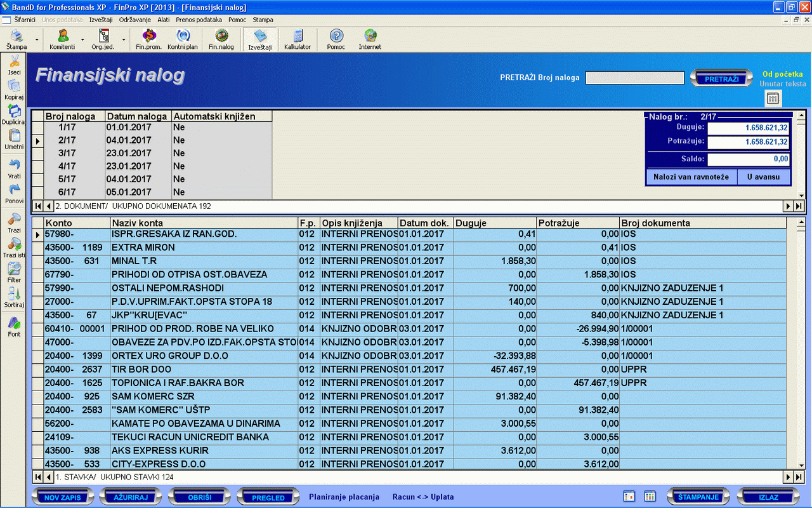Use the Umetni paste tool
Image resolution: width=812 pixels, height=508 pixels.
[x=14, y=140]
